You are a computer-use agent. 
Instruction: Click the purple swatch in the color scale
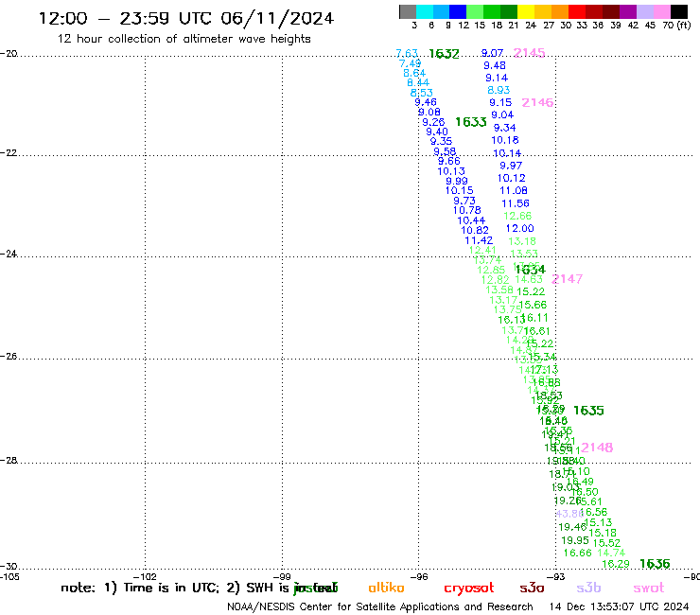pyautogui.click(x=628, y=11)
